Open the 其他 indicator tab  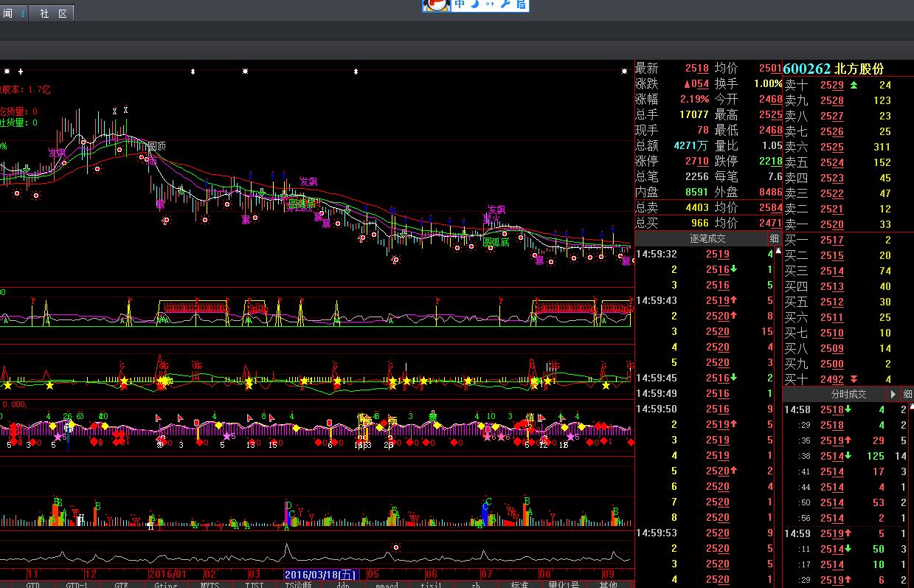tap(608, 584)
